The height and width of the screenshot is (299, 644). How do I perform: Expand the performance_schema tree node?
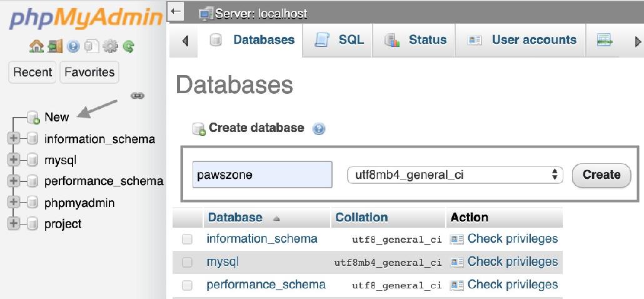point(14,181)
